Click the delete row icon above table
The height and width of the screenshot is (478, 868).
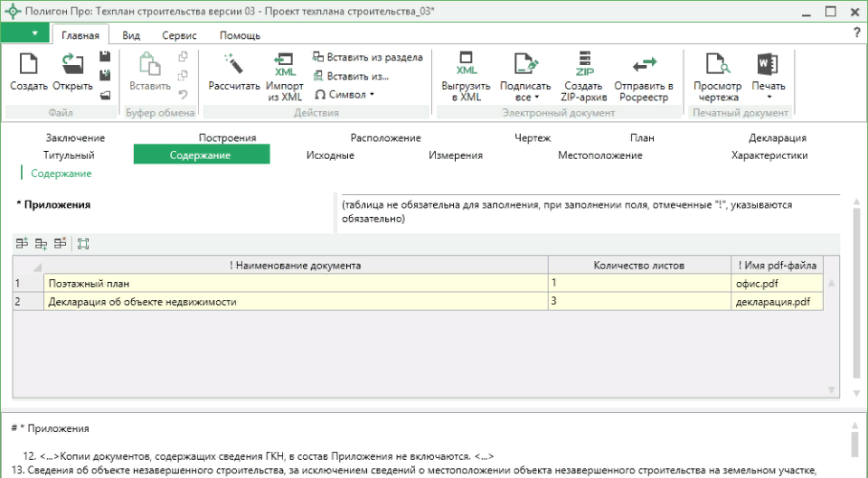(60, 243)
